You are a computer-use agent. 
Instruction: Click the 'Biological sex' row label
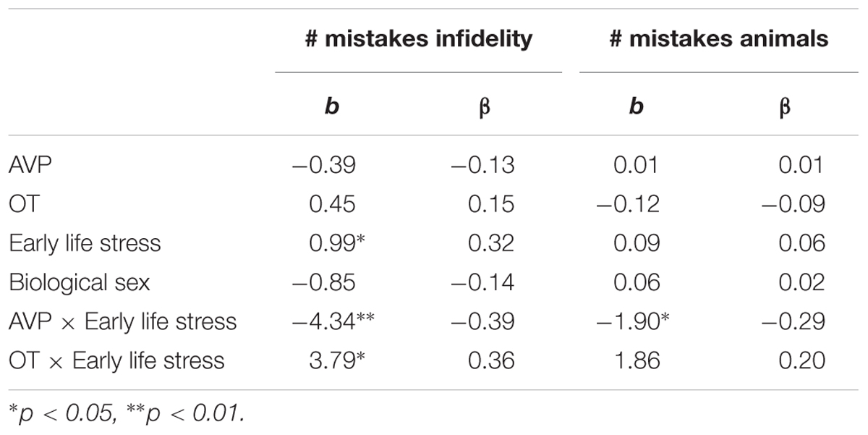point(79,282)
